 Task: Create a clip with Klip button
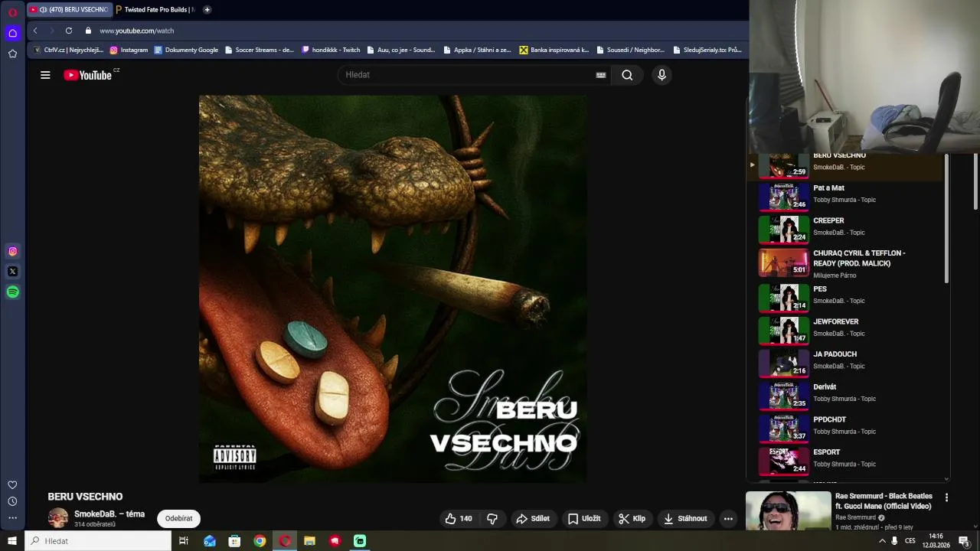[632, 518]
